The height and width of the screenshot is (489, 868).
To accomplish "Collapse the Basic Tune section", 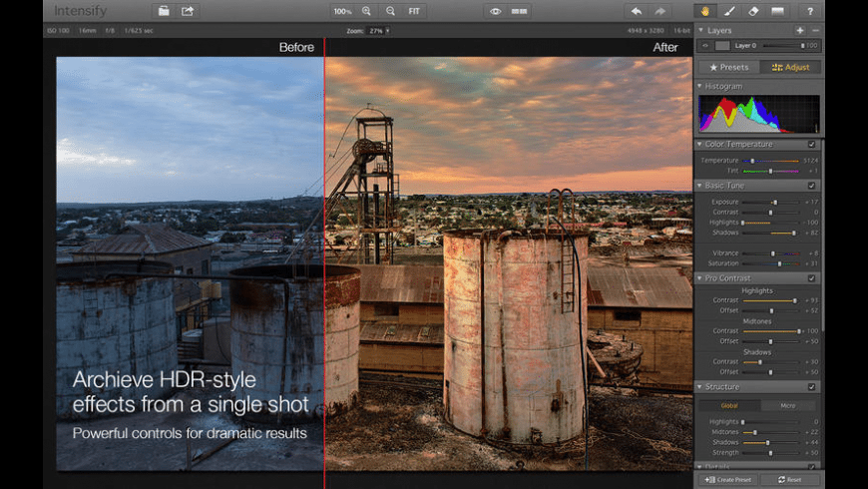I will coord(699,186).
